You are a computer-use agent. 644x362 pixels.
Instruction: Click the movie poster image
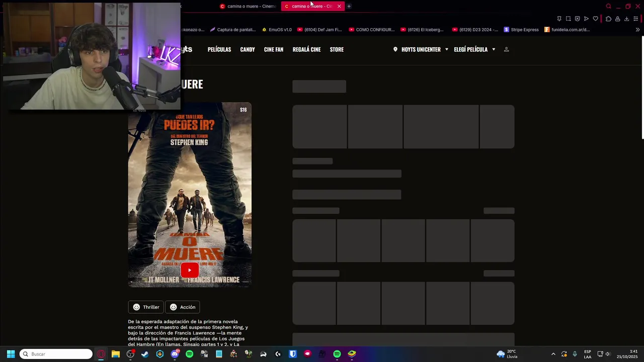190,195
